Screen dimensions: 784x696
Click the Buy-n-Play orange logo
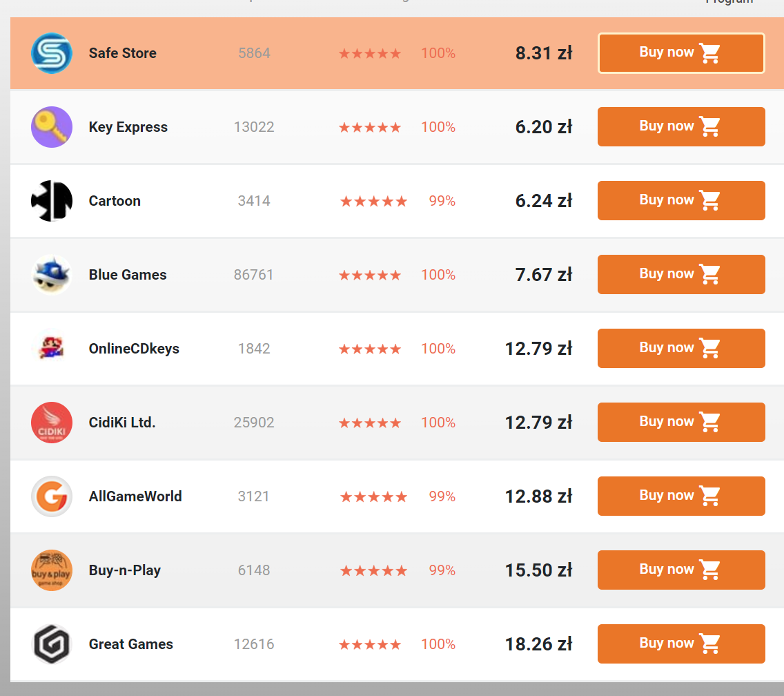coord(52,570)
